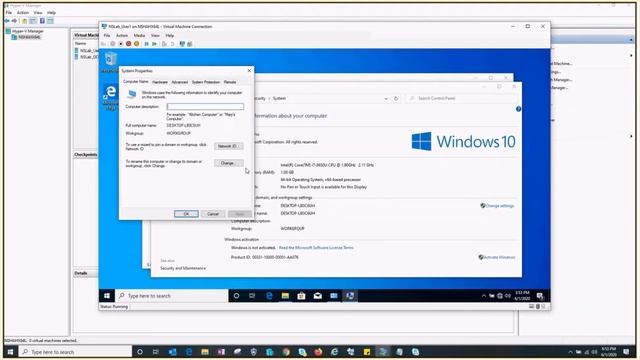Pause the virtual machine from the toolbar

coord(146,44)
